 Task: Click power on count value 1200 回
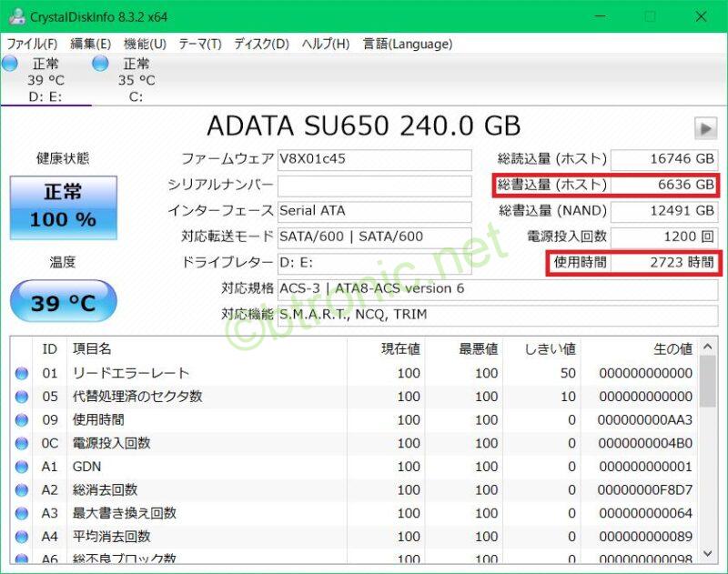pyautogui.click(x=664, y=237)
